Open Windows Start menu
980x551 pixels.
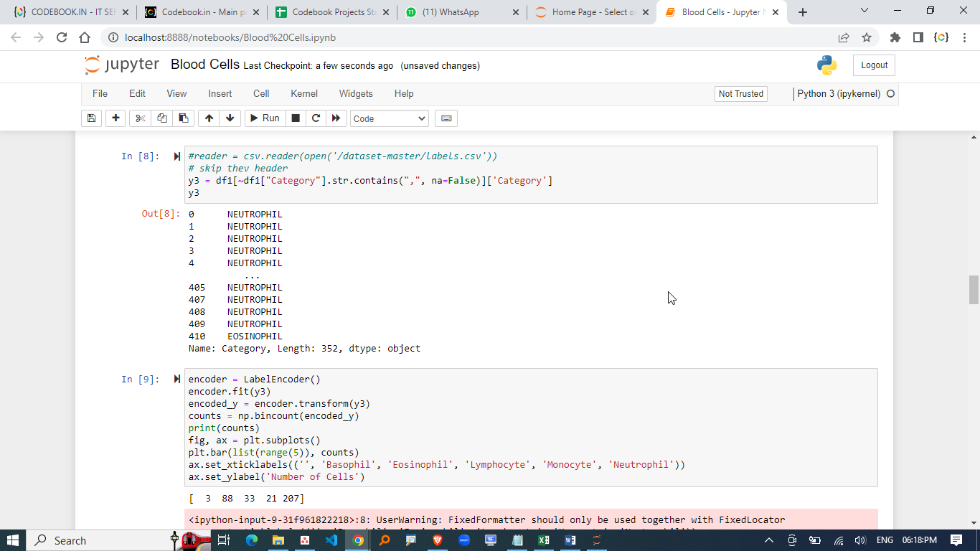coord(13,540)
